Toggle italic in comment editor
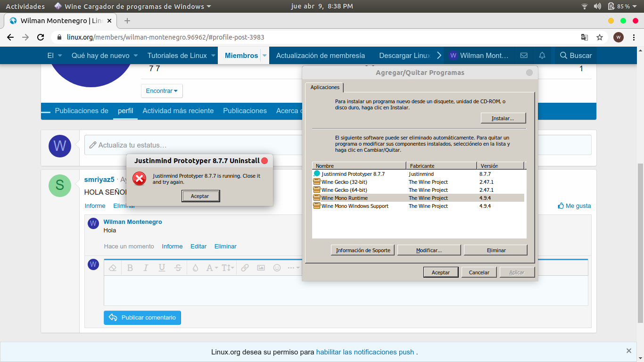This screenshot has width=644, height=362. [x=146, y=268]
